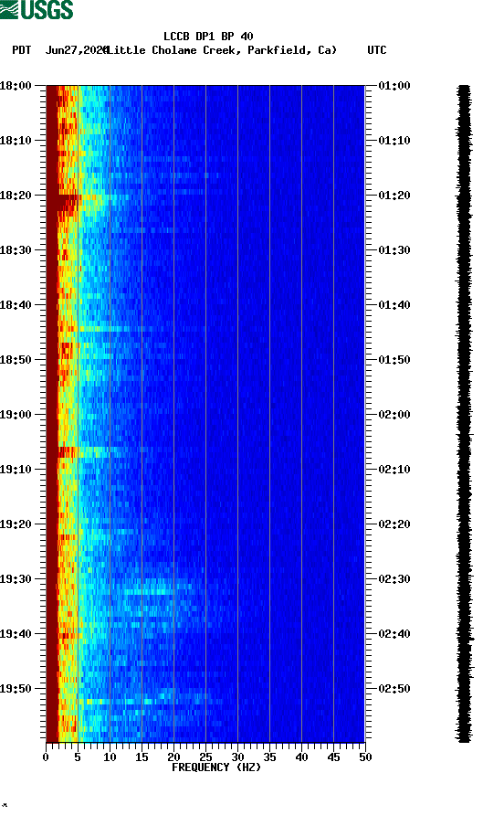Click the 01:30 UTC time label
Viewport: 504px width, 815px height.
click(x=394, y=250)
